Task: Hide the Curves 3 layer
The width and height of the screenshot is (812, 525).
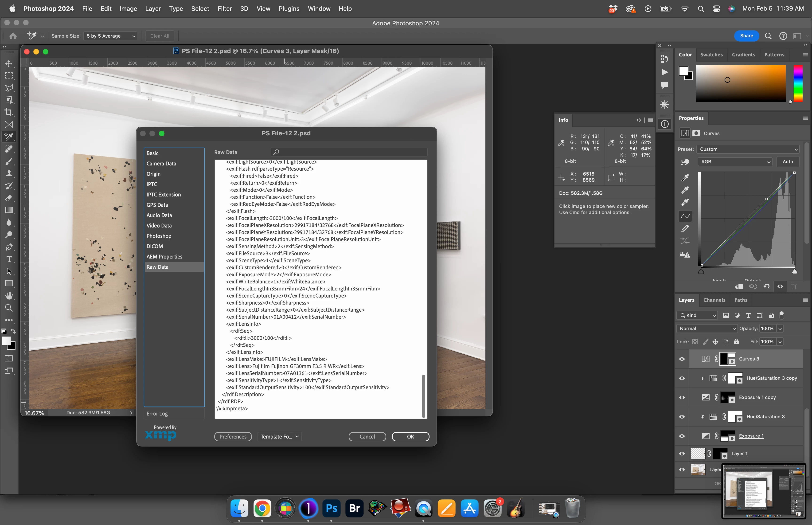Action: click(x=682, y=359)
